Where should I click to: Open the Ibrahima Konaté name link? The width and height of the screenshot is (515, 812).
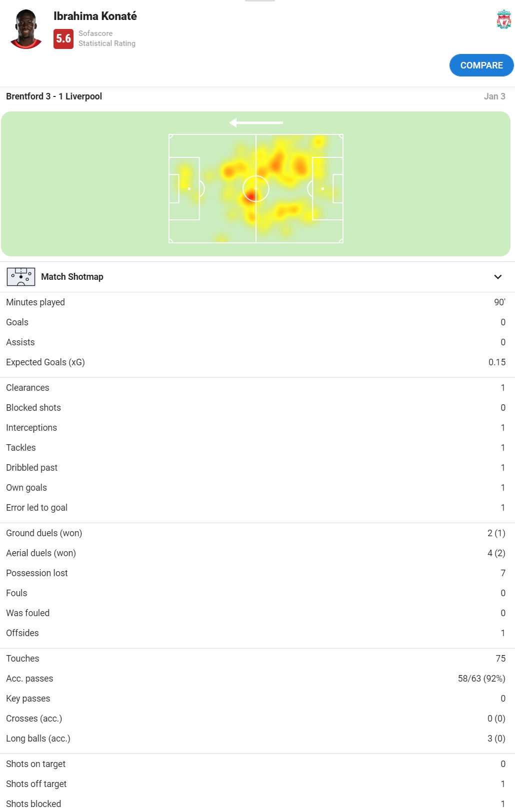pyautogui.click(x=95, y=16)
